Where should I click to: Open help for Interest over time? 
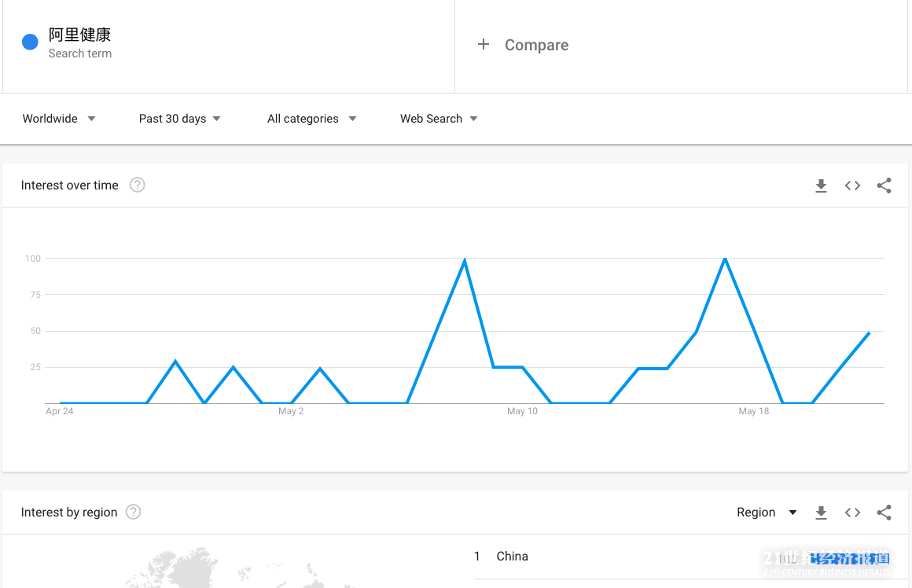pos(138,186)
